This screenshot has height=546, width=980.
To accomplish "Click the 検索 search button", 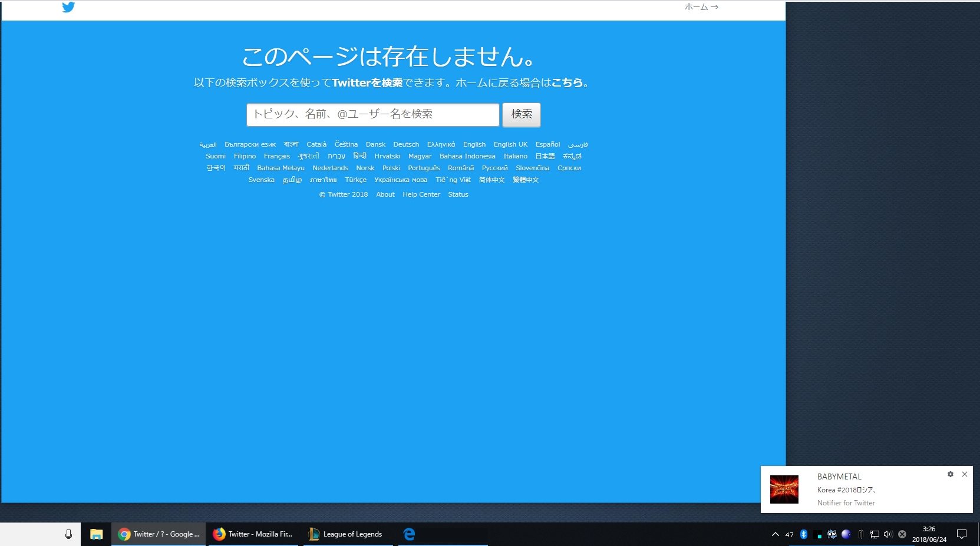I will click(x=522, y=114).
